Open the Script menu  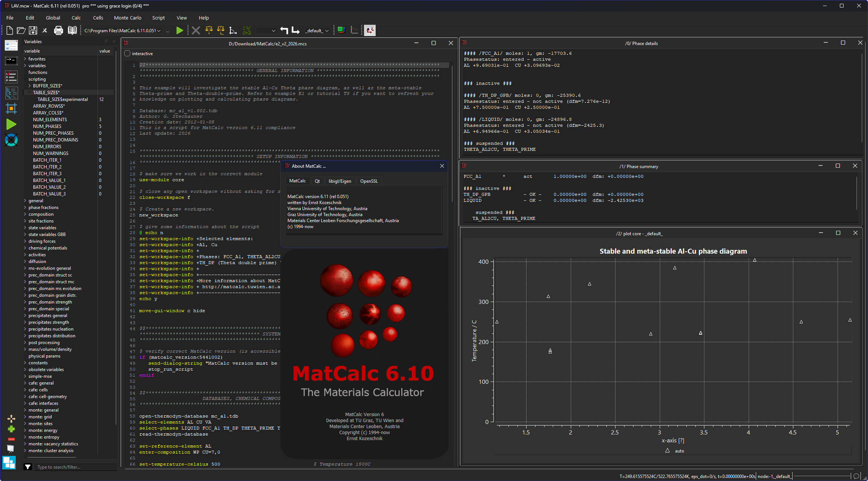point(158,18)
